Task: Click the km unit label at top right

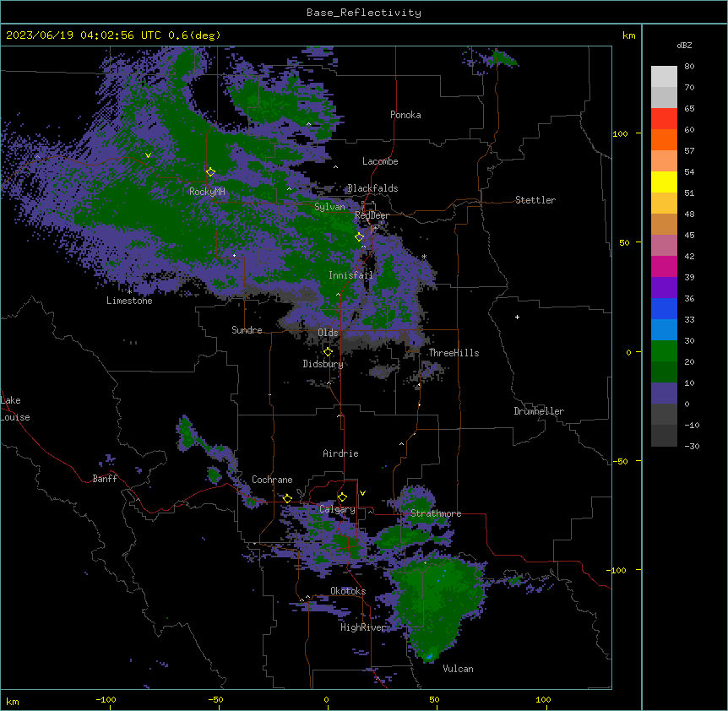Action: pyautogui.click(x=628, y=35)
